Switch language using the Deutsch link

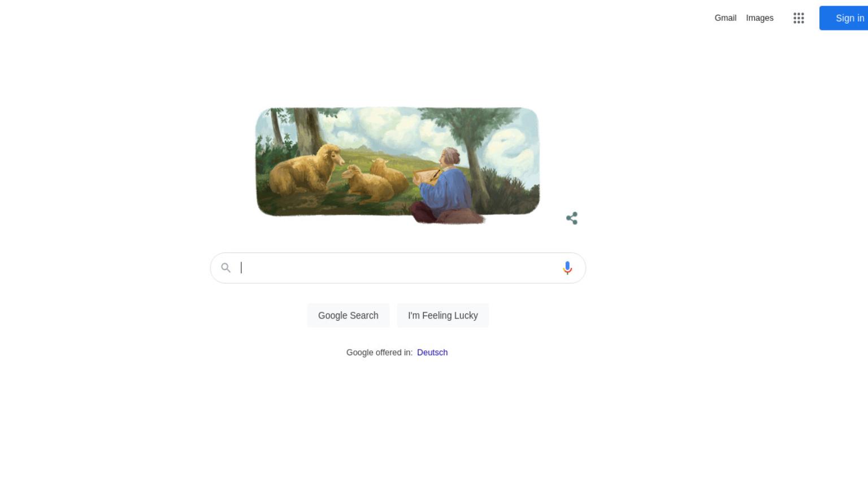432,352
